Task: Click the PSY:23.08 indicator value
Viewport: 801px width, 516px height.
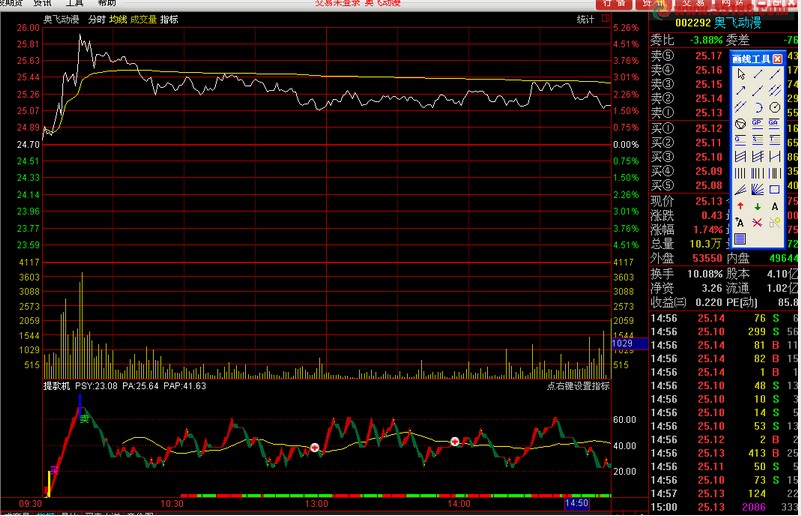Action: [96, 386]
